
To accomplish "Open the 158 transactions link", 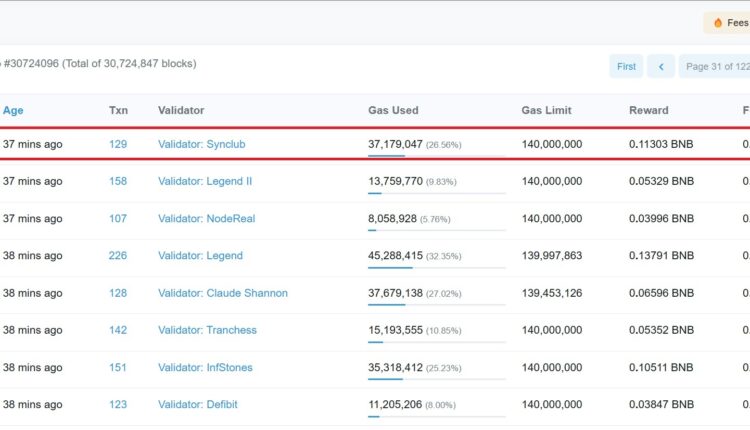I will pos(118,181).
